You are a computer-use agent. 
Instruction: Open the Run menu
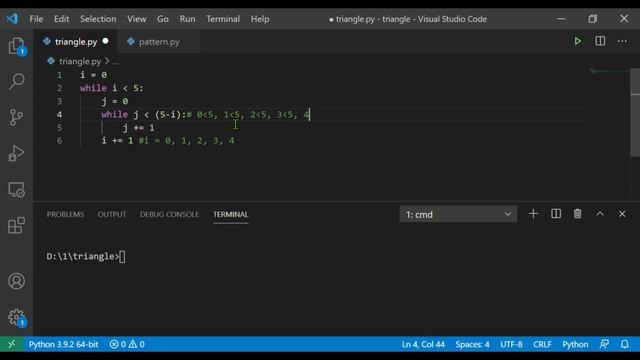pos(187,19)
